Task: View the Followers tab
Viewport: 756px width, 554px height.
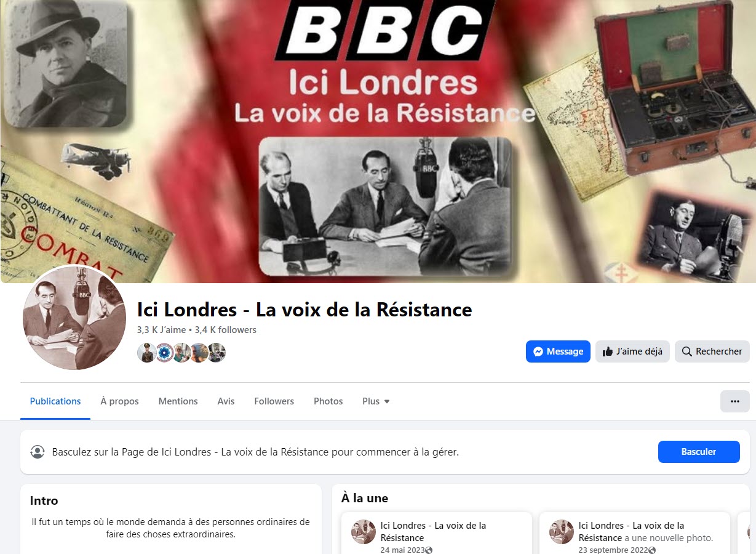Action: [x=274, y=401]
